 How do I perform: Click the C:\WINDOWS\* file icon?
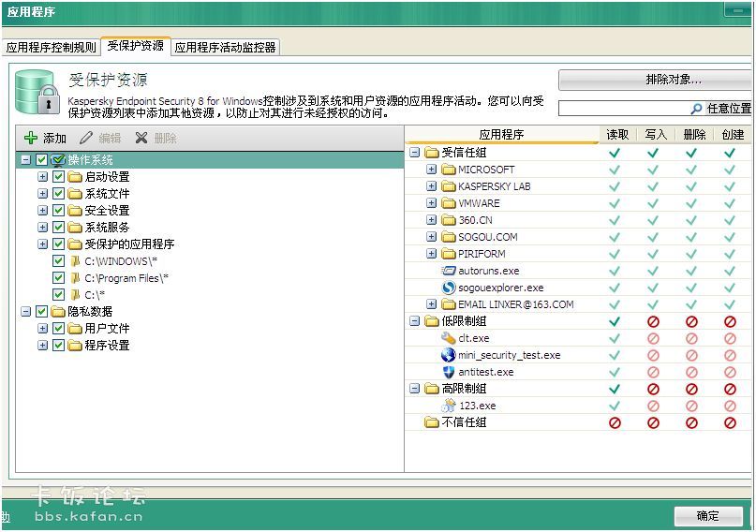tap(75, 261)
